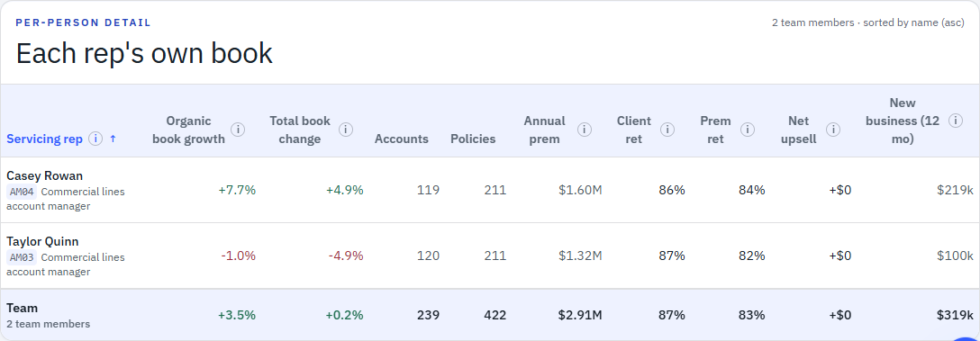Click Team total 422 policies
This screenshot has height=341, width=980.
tap(495, 316)
